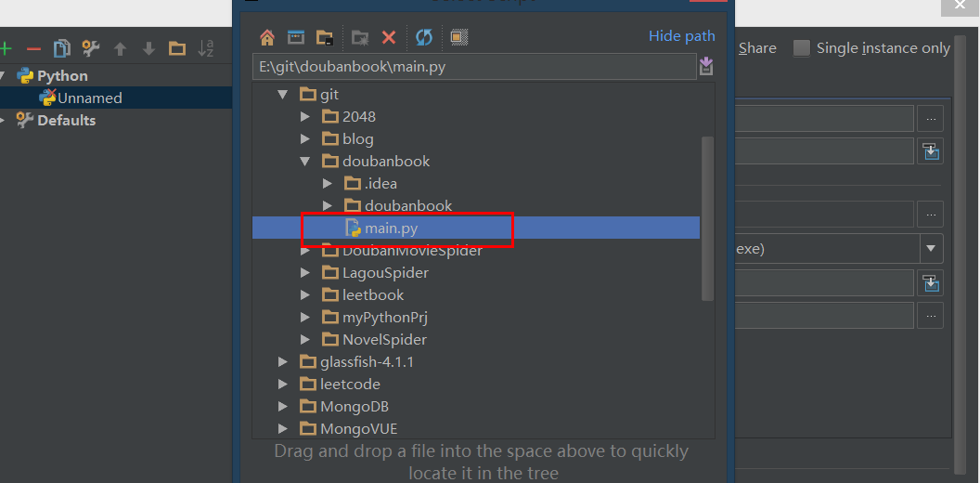Move configuration up

pos(120,49)
